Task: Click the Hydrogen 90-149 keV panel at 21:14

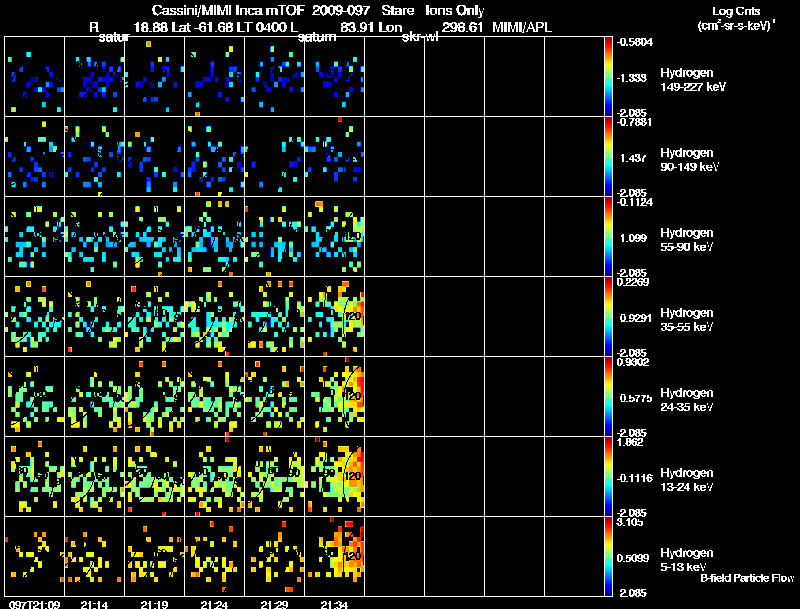Action: (95, 157)
